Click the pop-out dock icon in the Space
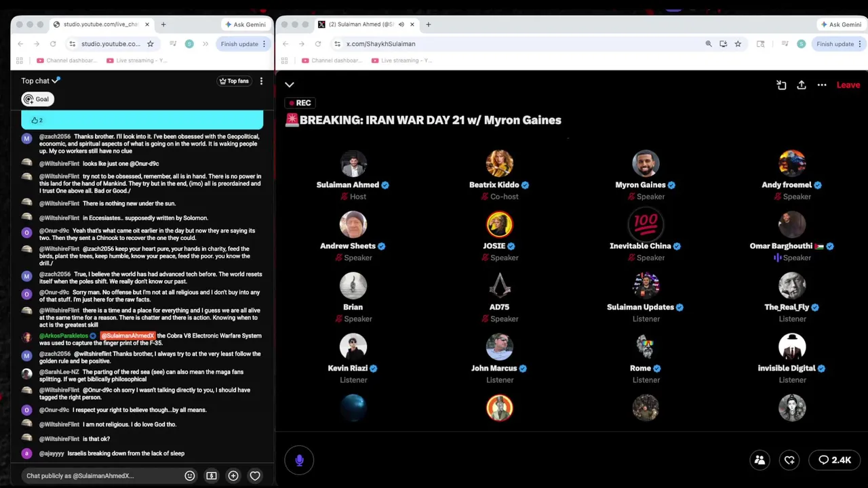The width and height of the screenshot is (868, 488). 781,85
